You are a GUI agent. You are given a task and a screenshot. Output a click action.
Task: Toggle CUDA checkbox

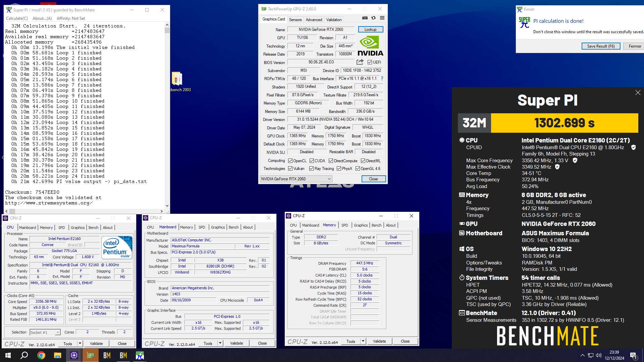coord(312,161)
